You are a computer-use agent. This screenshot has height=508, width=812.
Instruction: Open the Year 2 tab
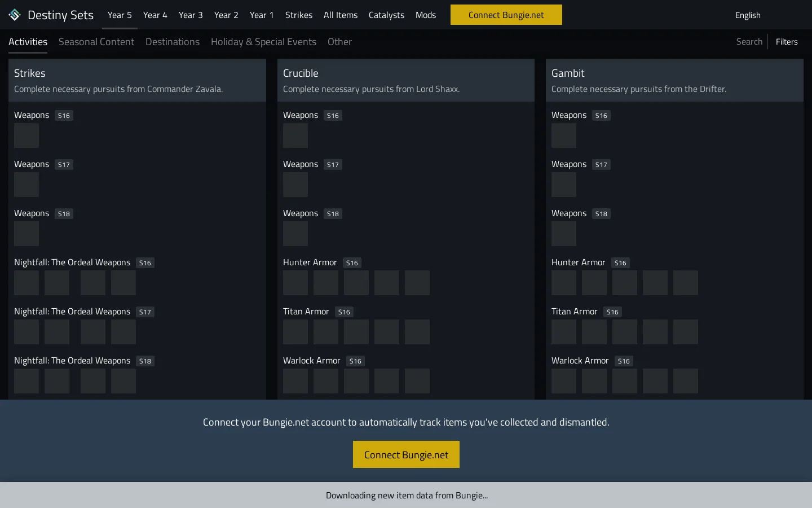226,15
